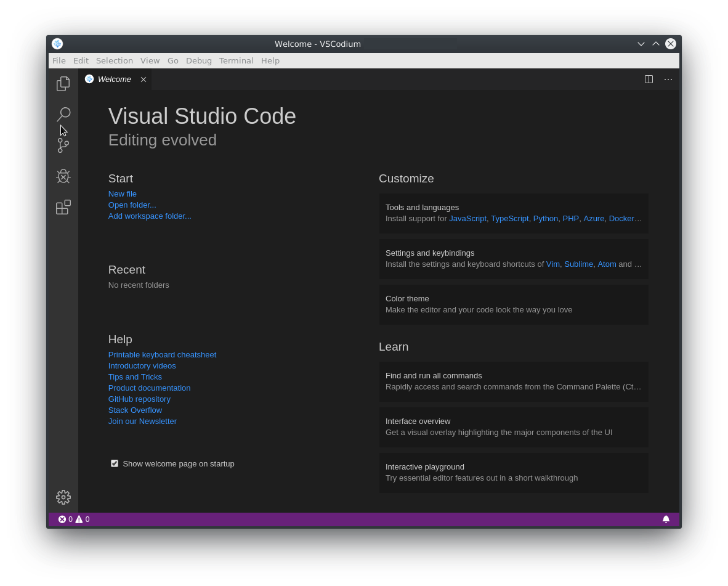The height and width of the screenshot is (586, 728).
Task: Click the JavaScript language link
Action: click(x=467, y=218)
